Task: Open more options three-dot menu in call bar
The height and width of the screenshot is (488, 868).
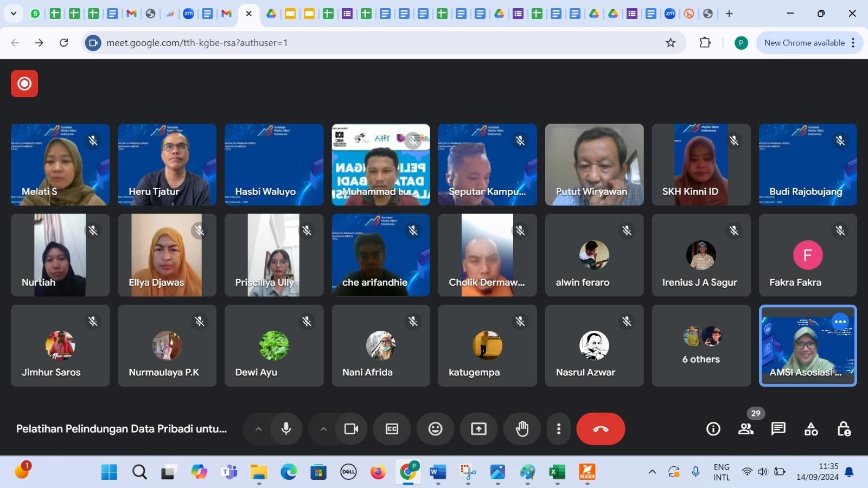Action: pyautogui.click(x=558, y=429)
